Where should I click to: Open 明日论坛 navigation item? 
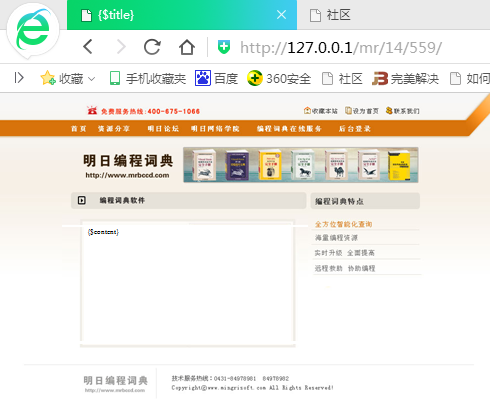(163, 129)
